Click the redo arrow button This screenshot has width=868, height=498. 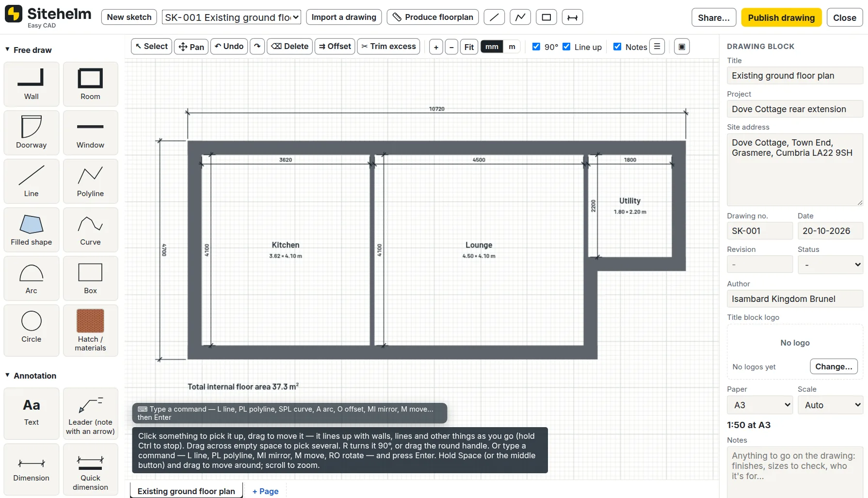pos(257,47)
